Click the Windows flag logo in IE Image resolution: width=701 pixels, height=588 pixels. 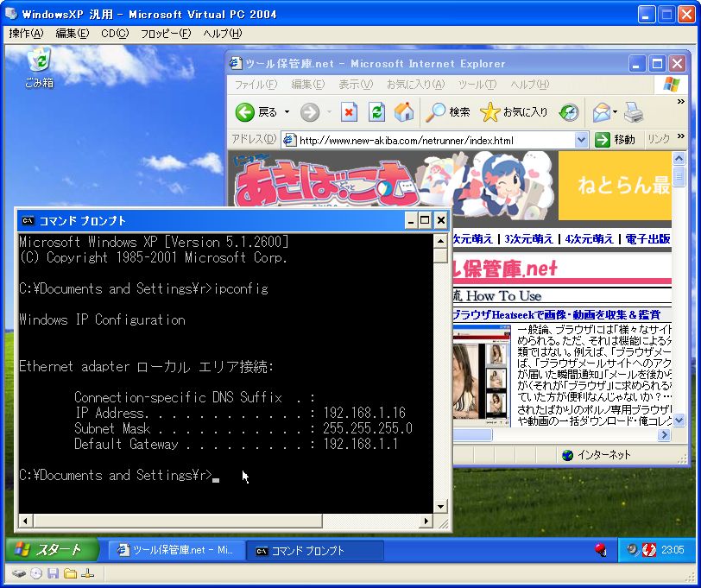[x=671, y=84]
